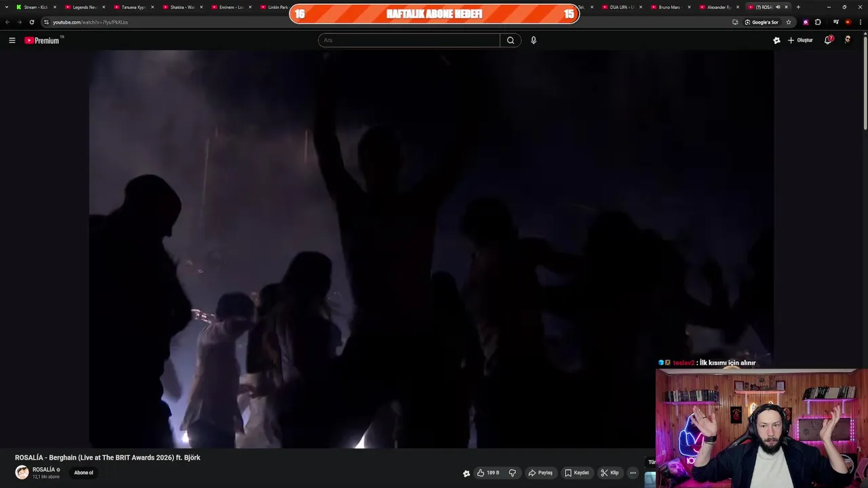The width and height of the screenshot is (868, 488).
Task: Go forward in browser history
Action: click(x=19, y=22)
